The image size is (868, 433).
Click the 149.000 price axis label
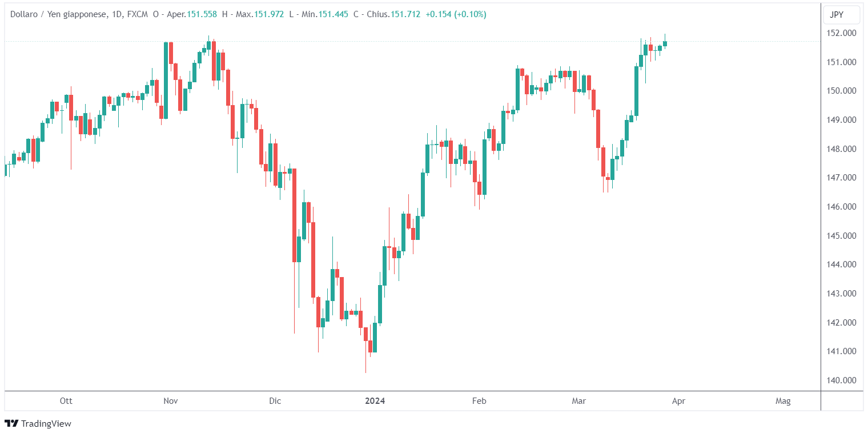tap(842, 120)
